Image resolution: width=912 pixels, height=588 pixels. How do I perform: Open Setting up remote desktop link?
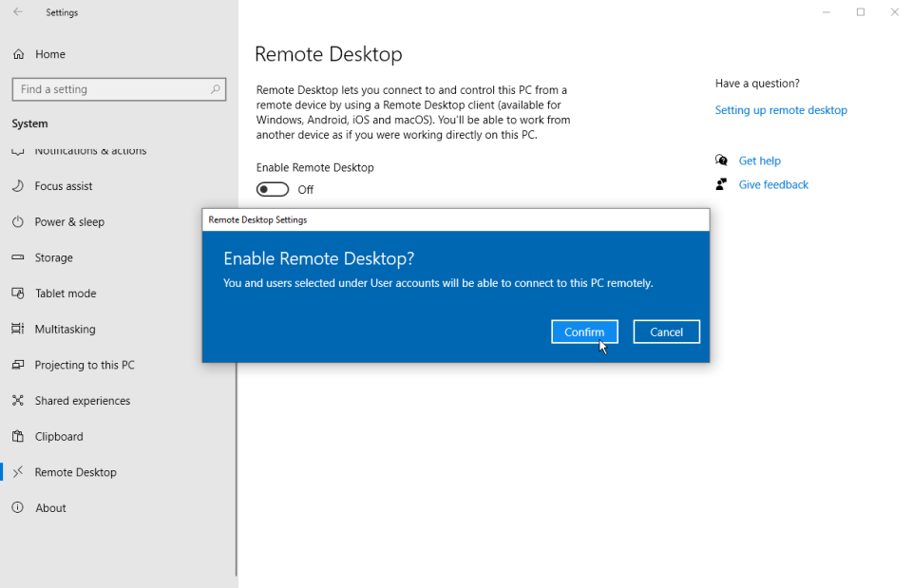(781, 110)
